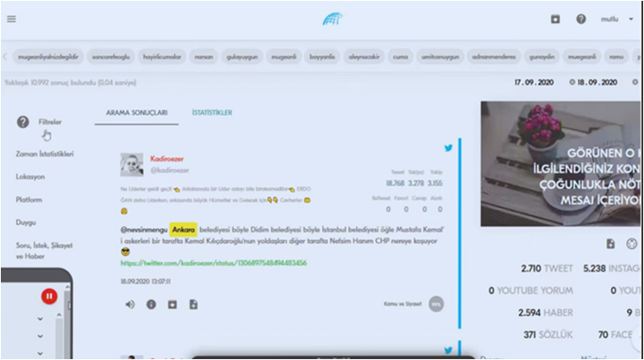Click the speaker icon under the tweet
This screenshot has width=644, height=360.
130,304
